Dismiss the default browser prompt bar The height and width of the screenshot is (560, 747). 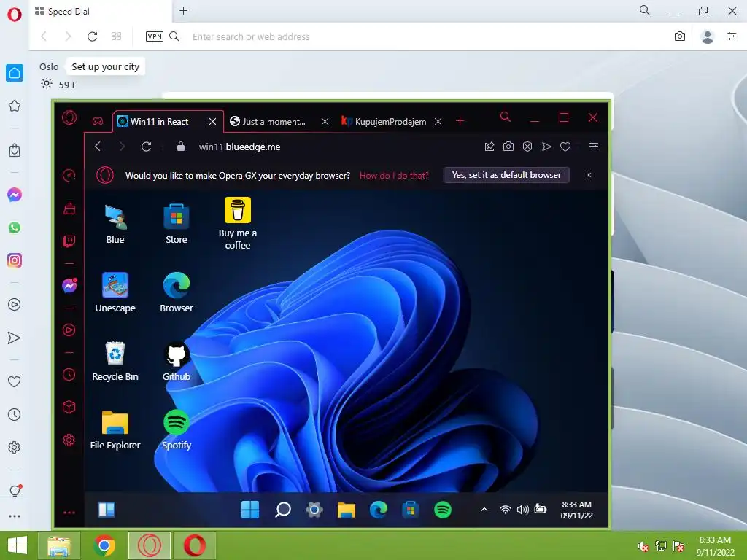click(x=589, y=175)
